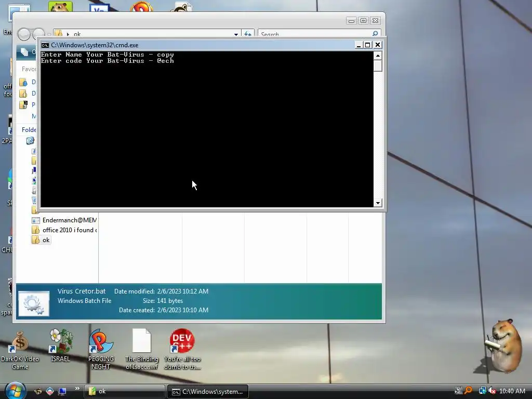
Task: Click the cmd.exe title bar icon
Action: tap(45, 45)
